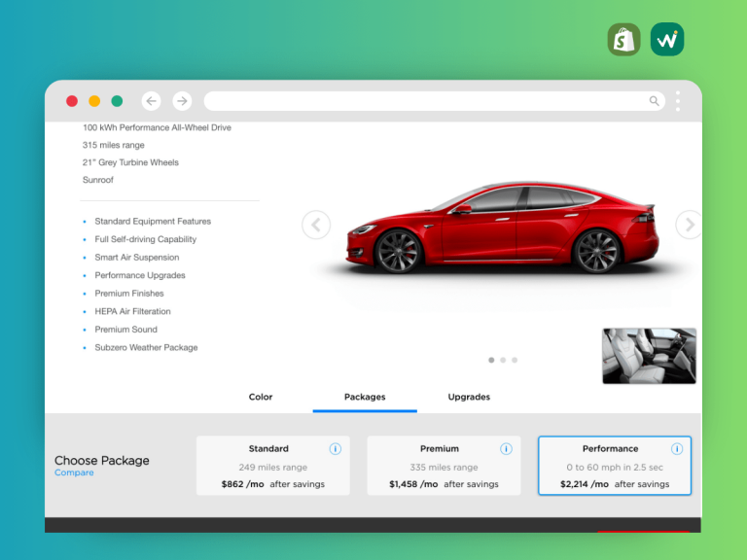Go back with the browser back arrow
Screen dimensions: 747x560
[151, 101]
